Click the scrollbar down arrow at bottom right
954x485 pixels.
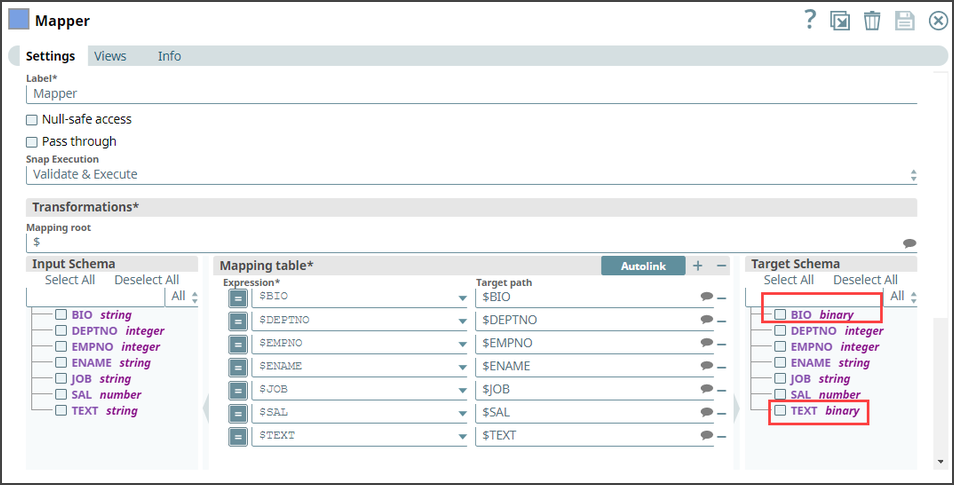(x=939, y=462)
